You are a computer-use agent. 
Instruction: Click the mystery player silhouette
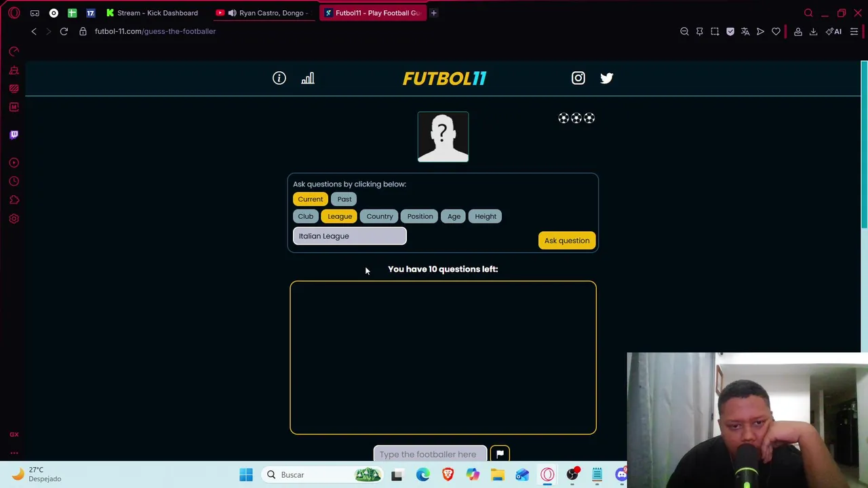point(443,137)
